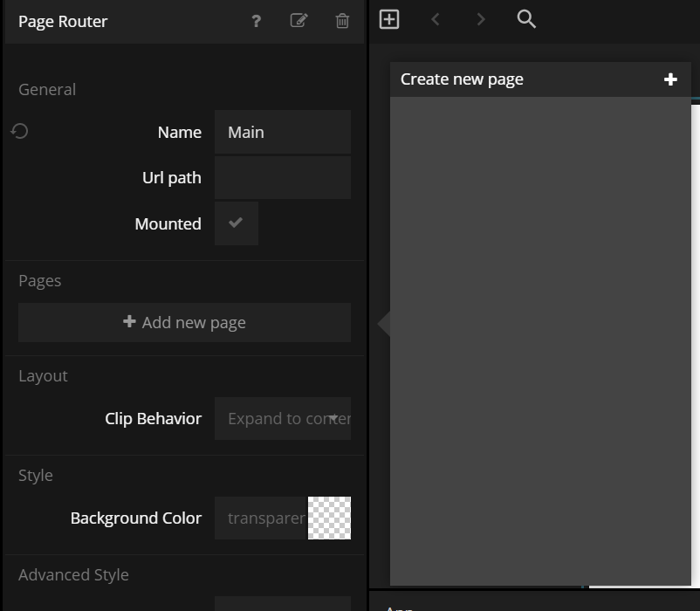This screenshot has height=611, width=700.
Task: Select the General section header
Action: [47, 90]
